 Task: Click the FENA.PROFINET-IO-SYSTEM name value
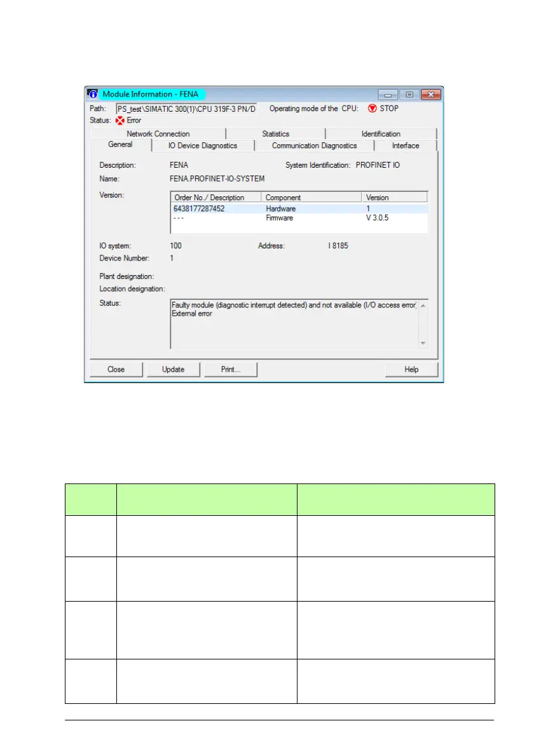tap(217, 179)
